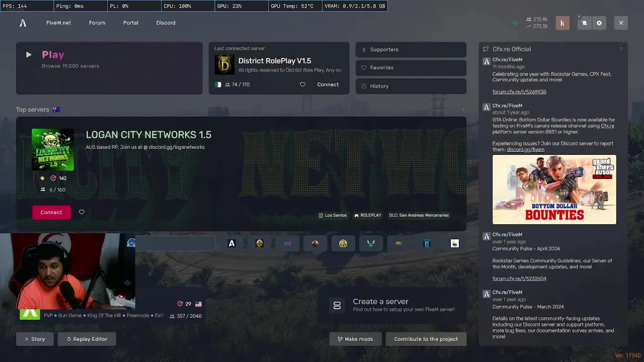Launch Story mode

coord(35,339)
